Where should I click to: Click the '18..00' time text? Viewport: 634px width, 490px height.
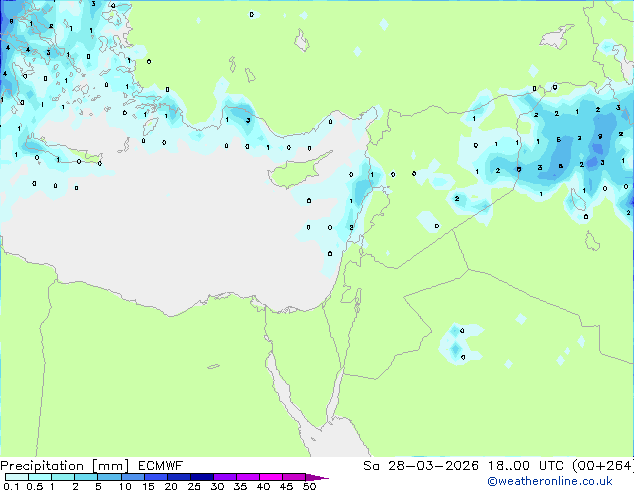coord(508,466)
